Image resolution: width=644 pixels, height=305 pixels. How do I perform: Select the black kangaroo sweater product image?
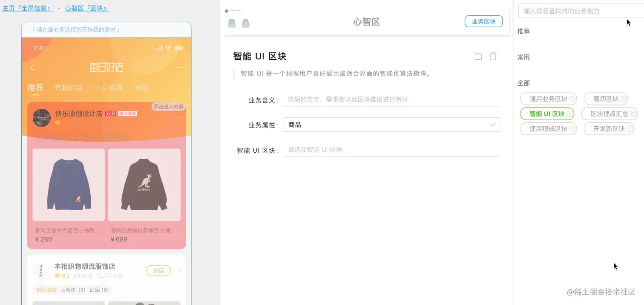pyautogui.click(x=144, y=185)
